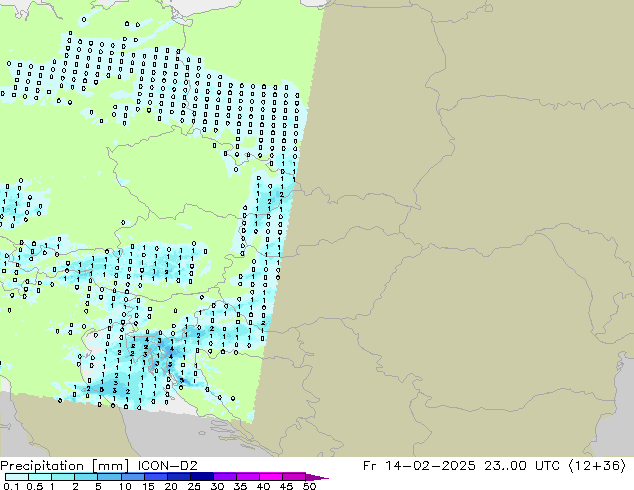Click the '50' legend value
The width and height of the screenshot is (634, 490).
coord(309,486)
